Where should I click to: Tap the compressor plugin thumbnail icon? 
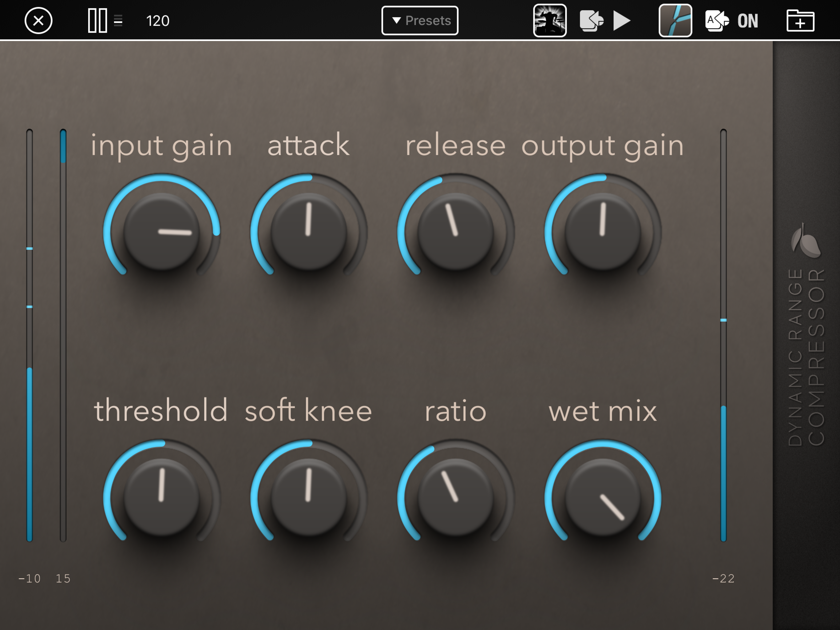[x=675, y=21]
